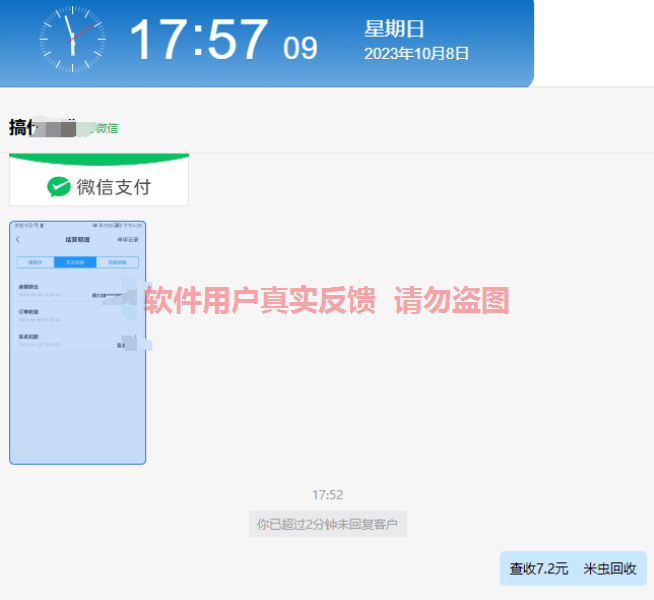The height and width of the screenshot is (600, 654).
Task: Click the 17:57 digital time display
Action: 199,40
